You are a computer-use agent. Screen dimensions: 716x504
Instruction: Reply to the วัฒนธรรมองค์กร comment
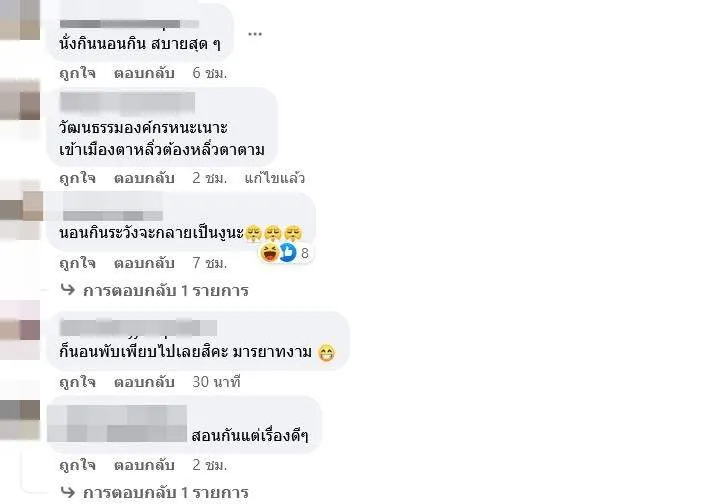(x=144, y=178)
